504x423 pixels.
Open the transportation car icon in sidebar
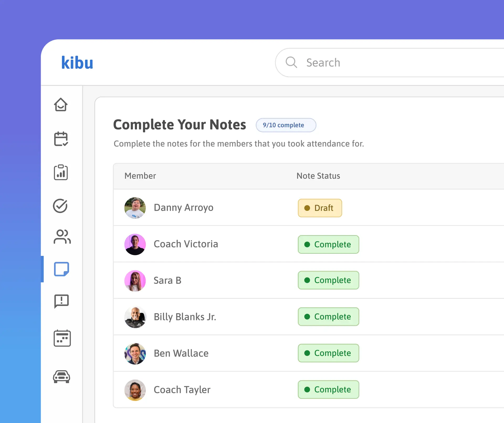coord(62,377)
